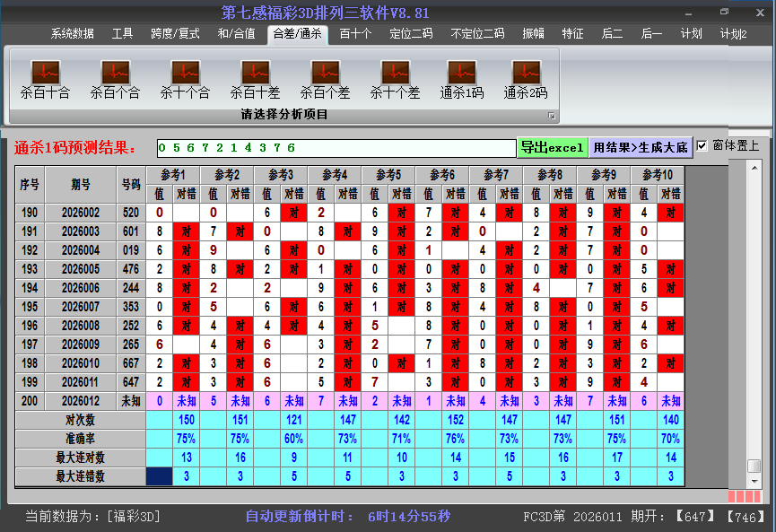Toggle the 窗体置上 checkbox
The width and height of the screenshot is (776, 532).
[702, 146]
